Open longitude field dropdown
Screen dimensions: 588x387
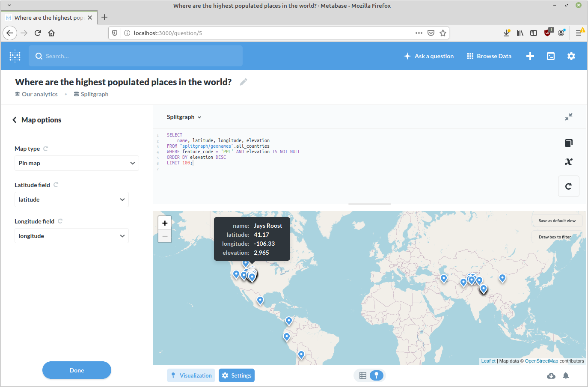(x=71, y=236)
